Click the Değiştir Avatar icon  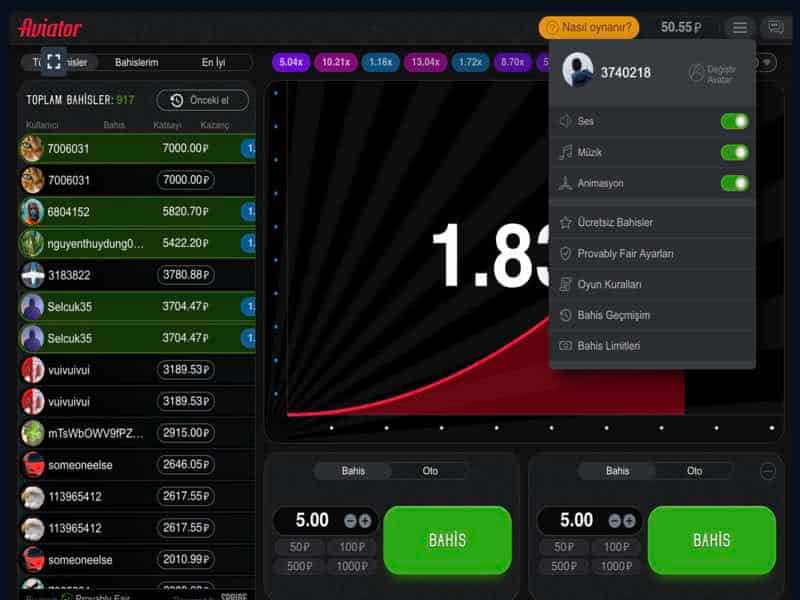click(x=697, y=72)
